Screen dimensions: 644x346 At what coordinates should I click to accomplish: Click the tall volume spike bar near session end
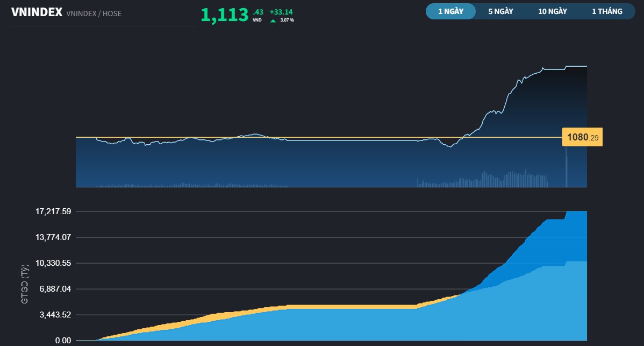click(567, 167)
